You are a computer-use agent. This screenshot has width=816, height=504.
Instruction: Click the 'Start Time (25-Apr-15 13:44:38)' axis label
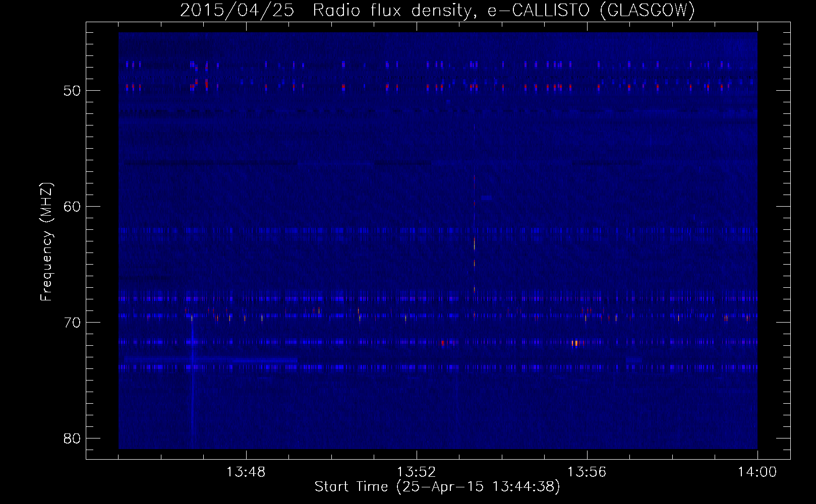437,487
